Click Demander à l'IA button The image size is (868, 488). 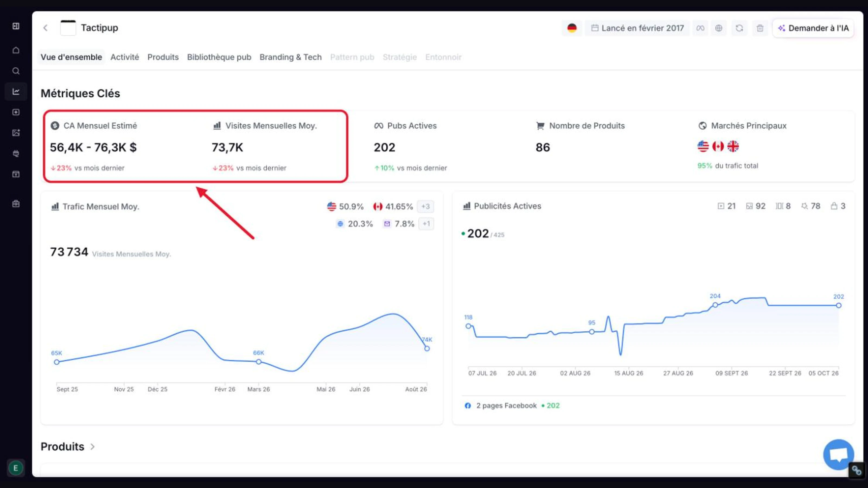(813, 28)
